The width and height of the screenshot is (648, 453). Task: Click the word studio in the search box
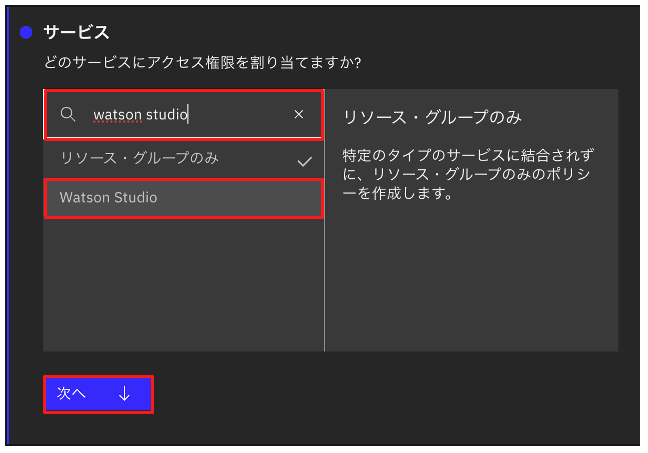(167, 115)
